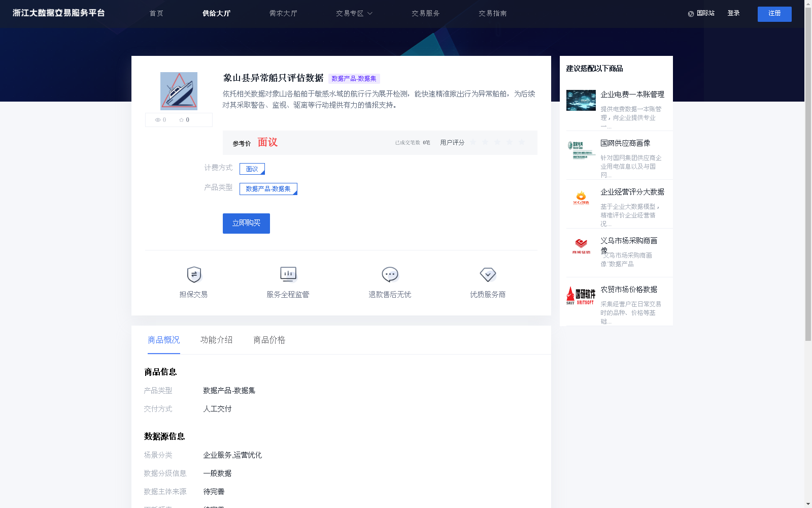Open 交易指南 navigation item

[x=493, y=14]
